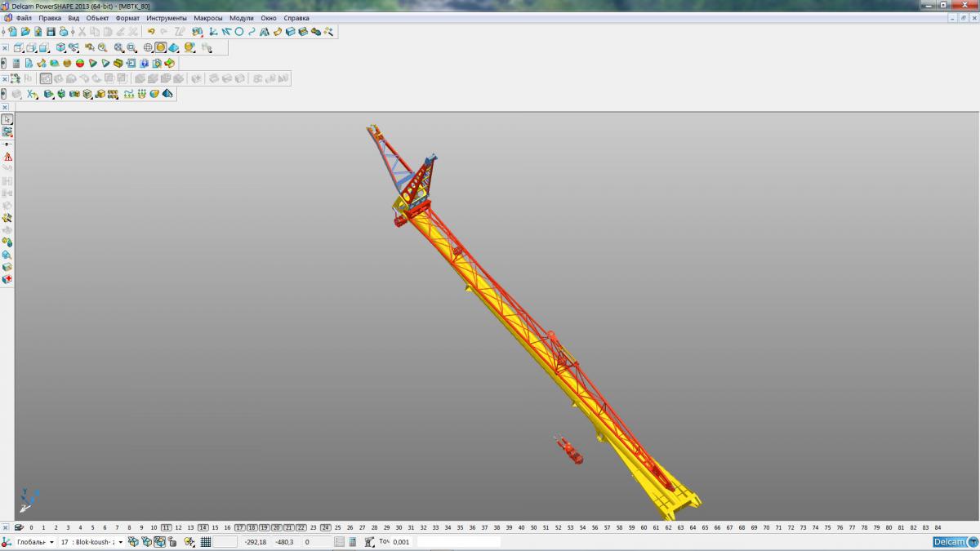Click the X coordinate field showing -292,18
The image size is (980, 551).
[256, 542]
